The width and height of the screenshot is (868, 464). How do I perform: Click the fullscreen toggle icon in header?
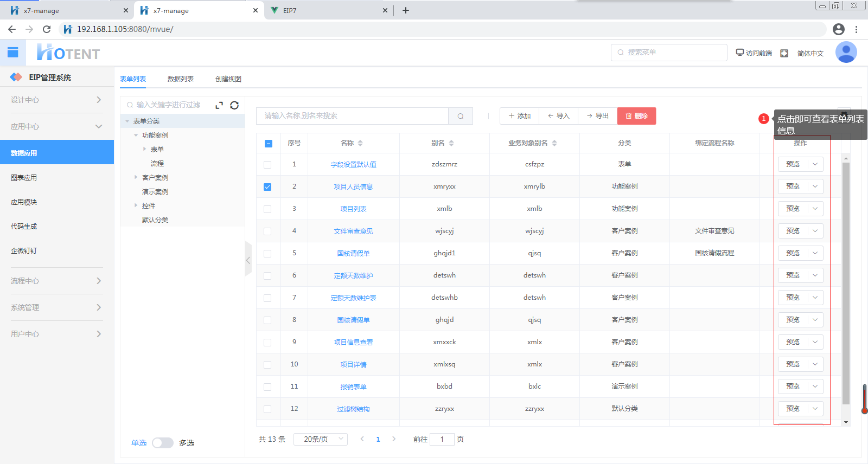coord(784,53)
